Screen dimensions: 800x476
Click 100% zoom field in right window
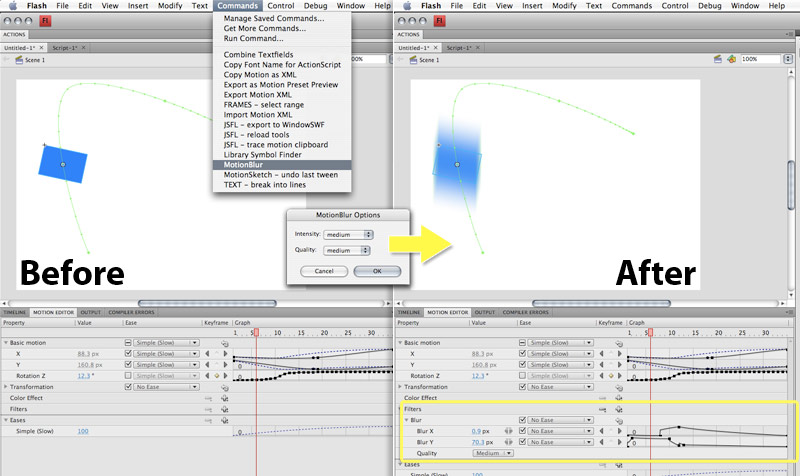coord(760,59)
